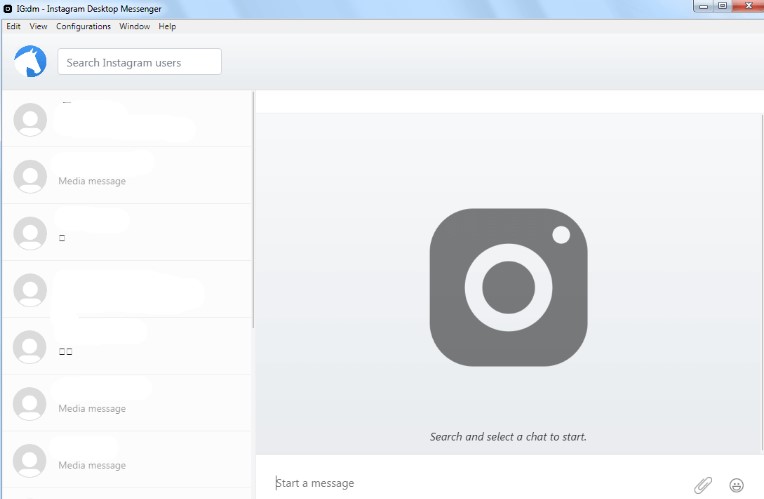Focus the Search Instagram users field
The height and width of the screenshot is (499, 764).
point(139,62)
